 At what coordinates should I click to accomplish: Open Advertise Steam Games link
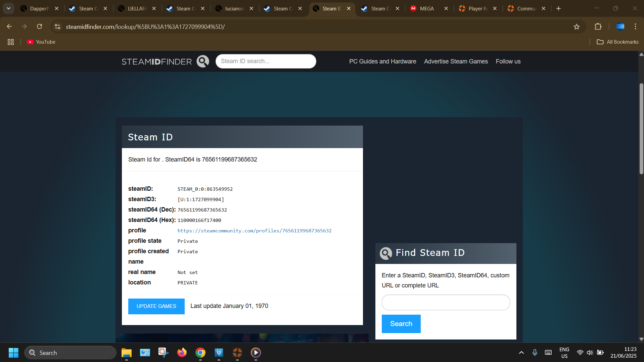coord(456,61)
